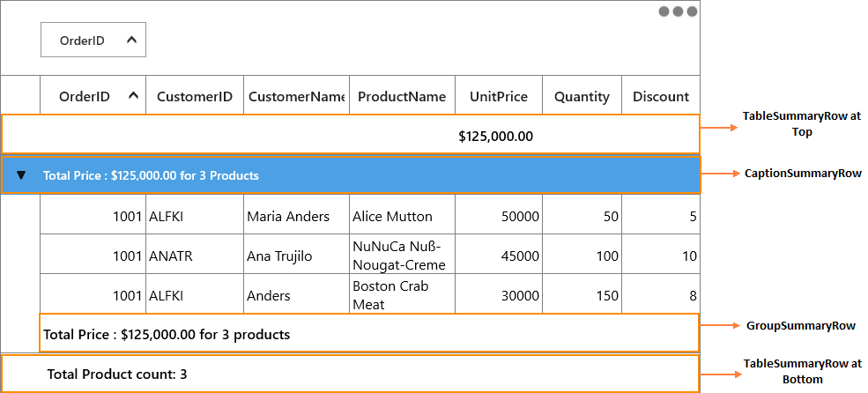Select the CustomerID column header
The height and width of the screenshot is (393, 868).
coord(195,96)
